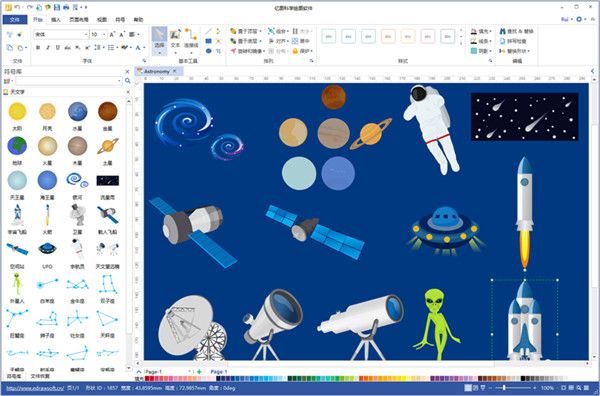The image size is (600, 396).
Task: Pick the rectangle shape drawing tool
Action: pyautogui.click(x=209, y=41)
